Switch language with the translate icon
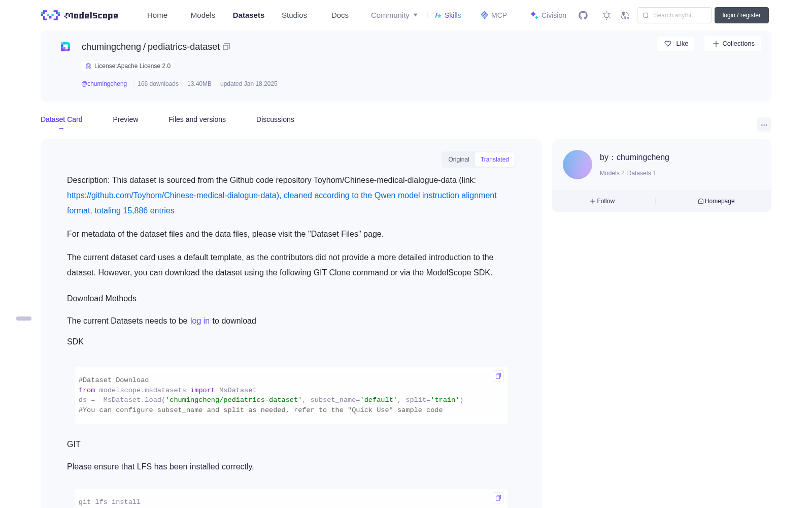812x508 pixels. pos(625,15)
